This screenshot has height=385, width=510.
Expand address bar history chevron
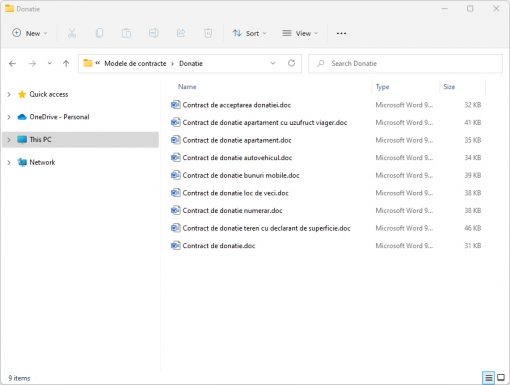(273, 63)
